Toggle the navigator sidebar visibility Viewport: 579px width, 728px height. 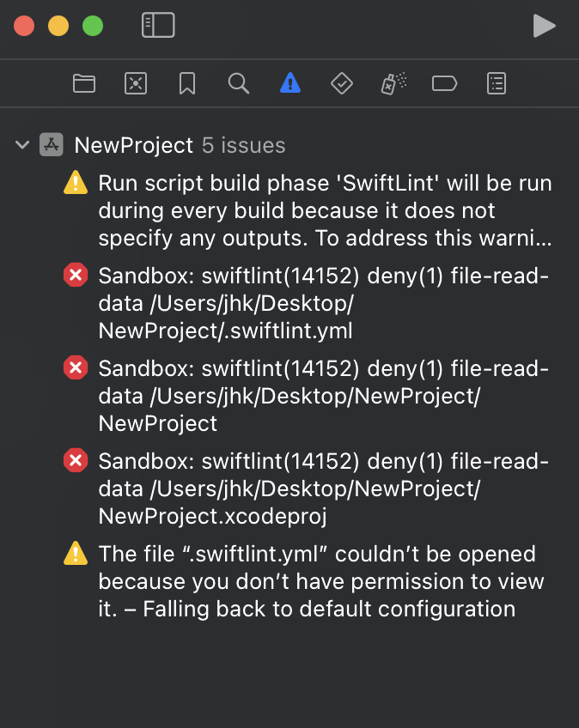click(x=158, y=26)
